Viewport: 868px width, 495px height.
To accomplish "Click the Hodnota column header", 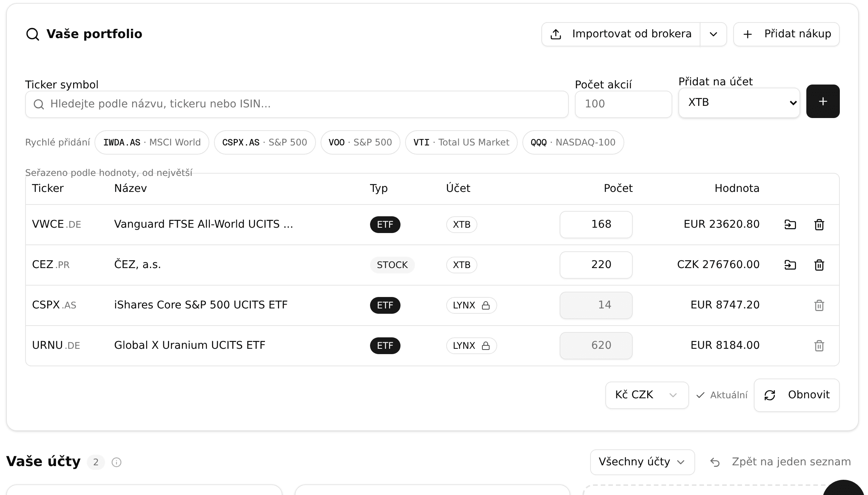I will (x=737, y=188).
